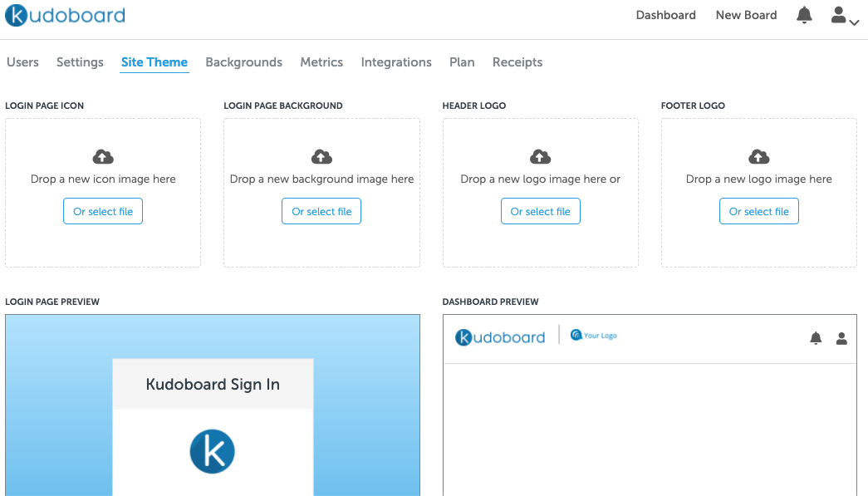Click upload cloud icon under Login Page Background
The image size is (868, 496).
click(x=321, y=157)
